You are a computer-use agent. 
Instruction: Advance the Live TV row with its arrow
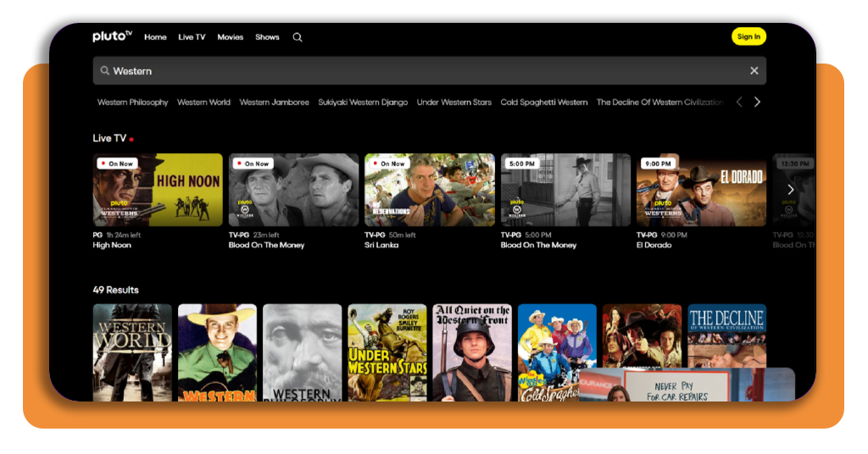[791, 190]
